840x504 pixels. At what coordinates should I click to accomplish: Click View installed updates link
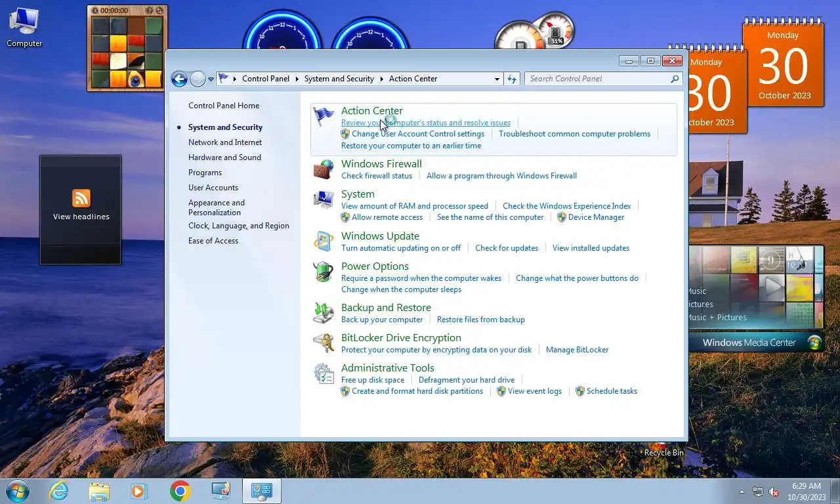pyautogui.click(x=591, y=248)
